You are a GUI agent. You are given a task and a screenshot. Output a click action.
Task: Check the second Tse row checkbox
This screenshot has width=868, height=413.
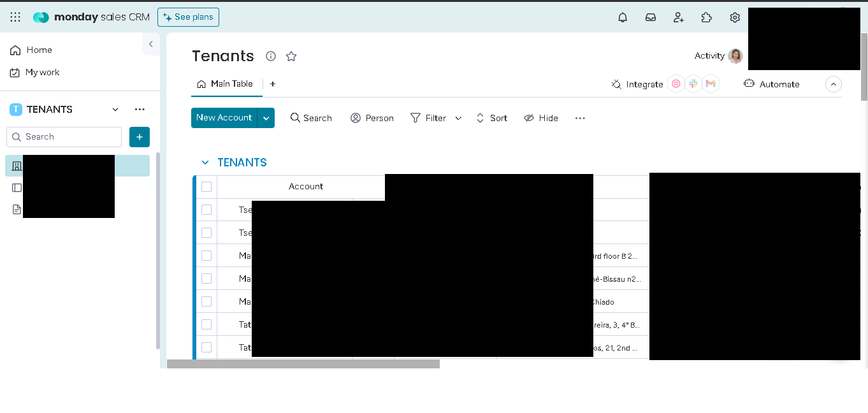click(x=206, y=233)
